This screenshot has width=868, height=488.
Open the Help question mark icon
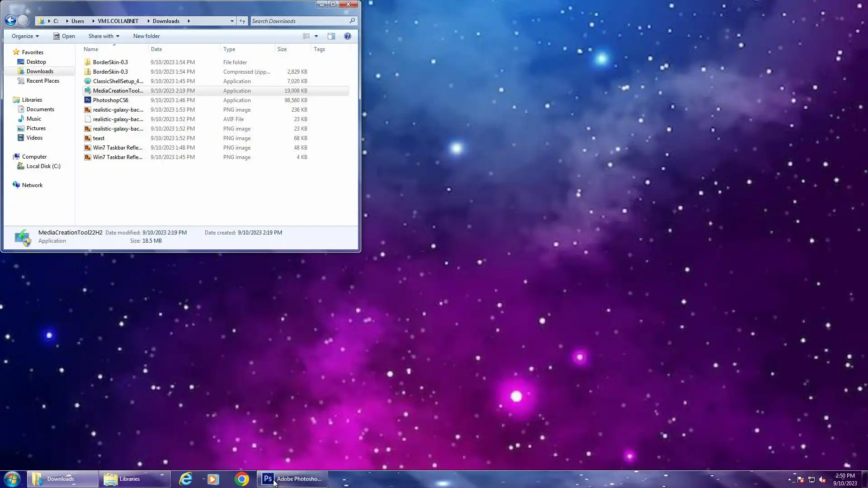[x=347, y=36]
